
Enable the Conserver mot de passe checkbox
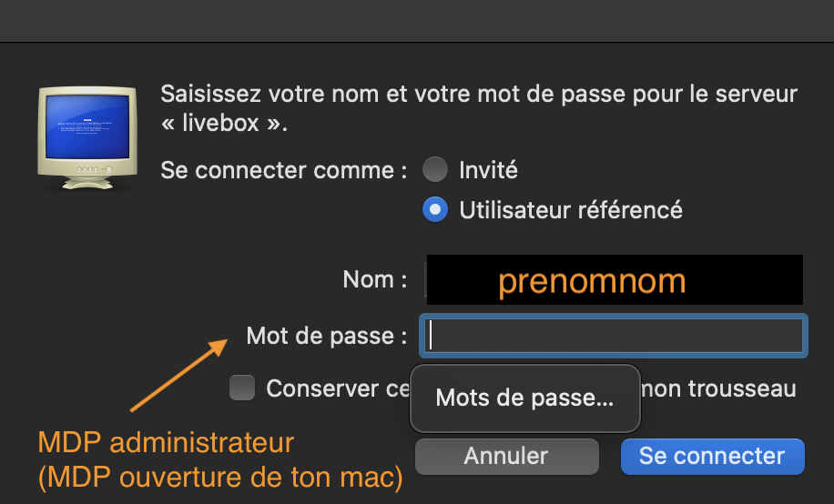[242, 388]
